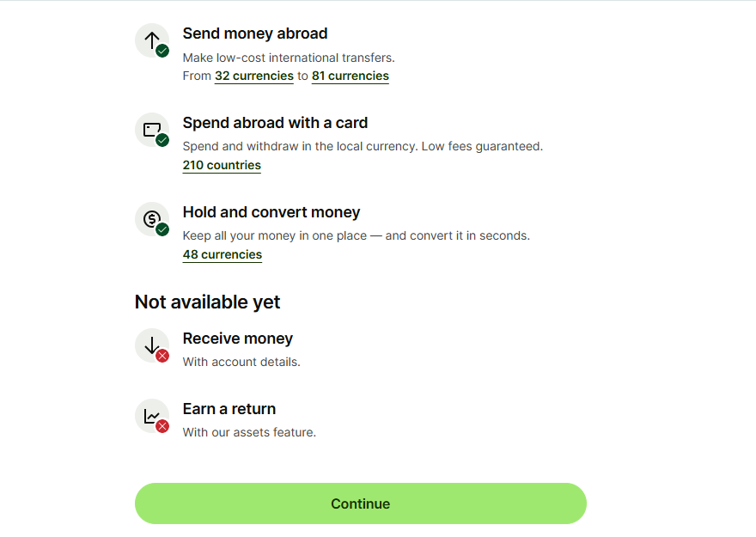Viewport: 756px width, 537px height.
Task: Open the 81 currencies link
Action: pyautogui.click(x=350, y=76)
